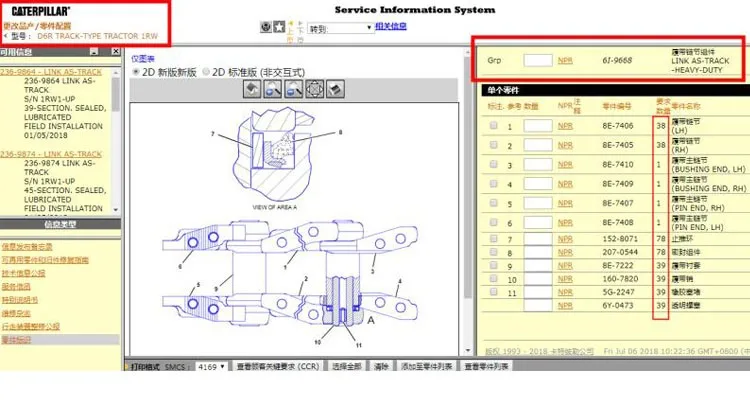
Task: Click the 查看顾客关键要求 (CCR) button
Action: click(x=277, y=367)
